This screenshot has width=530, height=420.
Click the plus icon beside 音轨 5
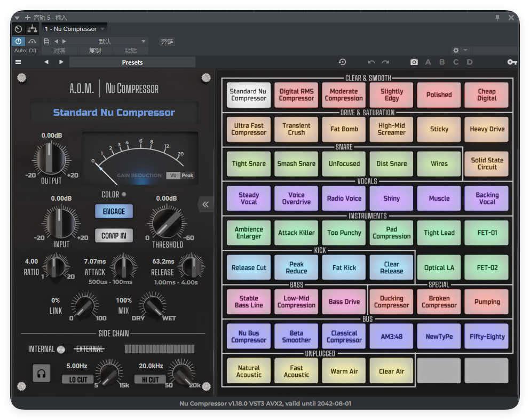[x=28, y=18]
